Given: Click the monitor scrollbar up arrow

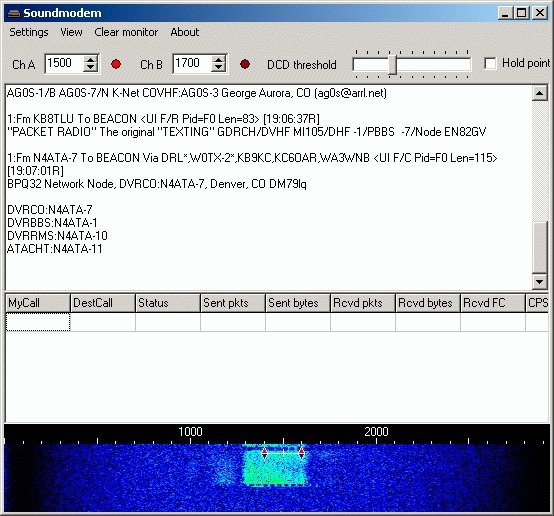Looking at the screenshot, I should pyautogui.click(x=540, y=93).
